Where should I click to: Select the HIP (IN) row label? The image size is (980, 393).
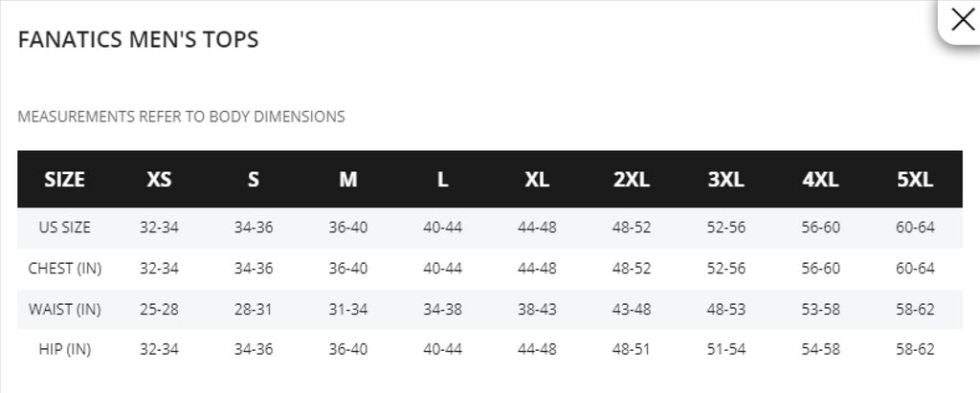64,349
